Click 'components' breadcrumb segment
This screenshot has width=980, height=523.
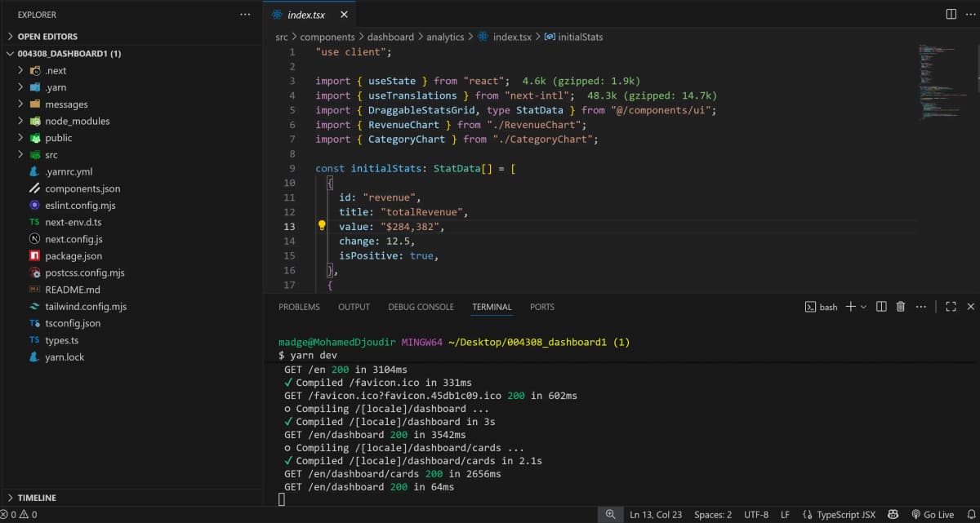click(327, 37)
